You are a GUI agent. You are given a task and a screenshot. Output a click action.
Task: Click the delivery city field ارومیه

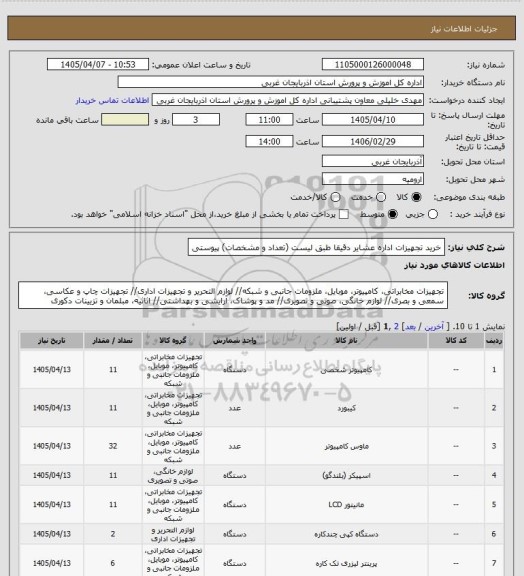pos(373,179)
